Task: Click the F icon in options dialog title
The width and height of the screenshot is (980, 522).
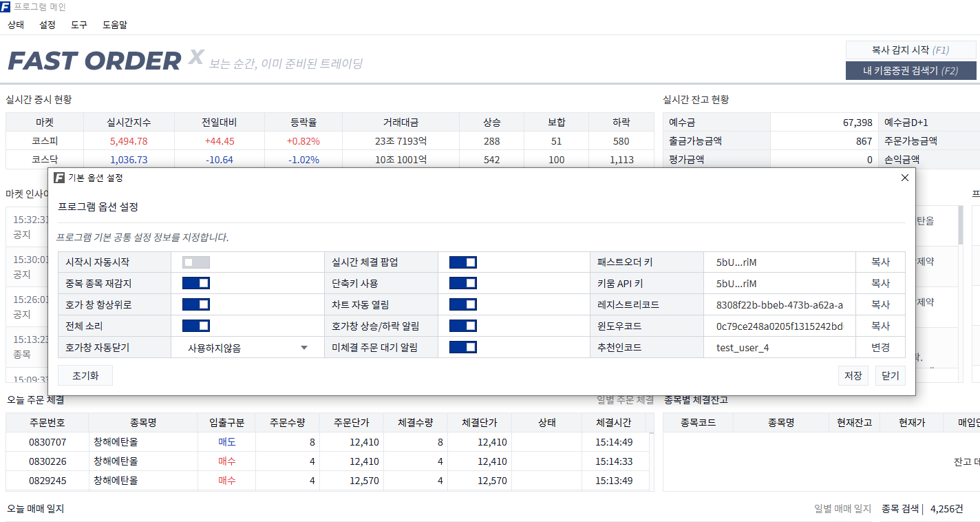Action: coord(59,178)
